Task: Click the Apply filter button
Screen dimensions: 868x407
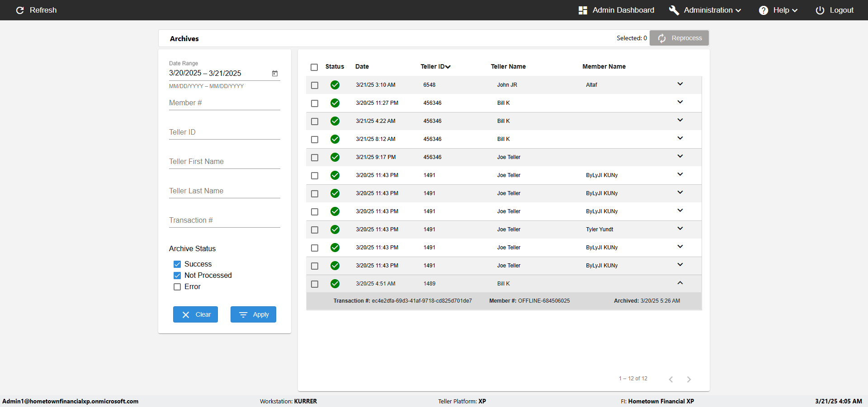Action: click(253, 314)
